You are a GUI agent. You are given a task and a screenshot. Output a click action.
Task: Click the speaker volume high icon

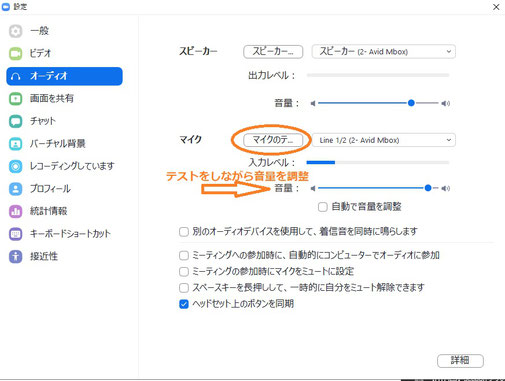[x=446, y=103]
